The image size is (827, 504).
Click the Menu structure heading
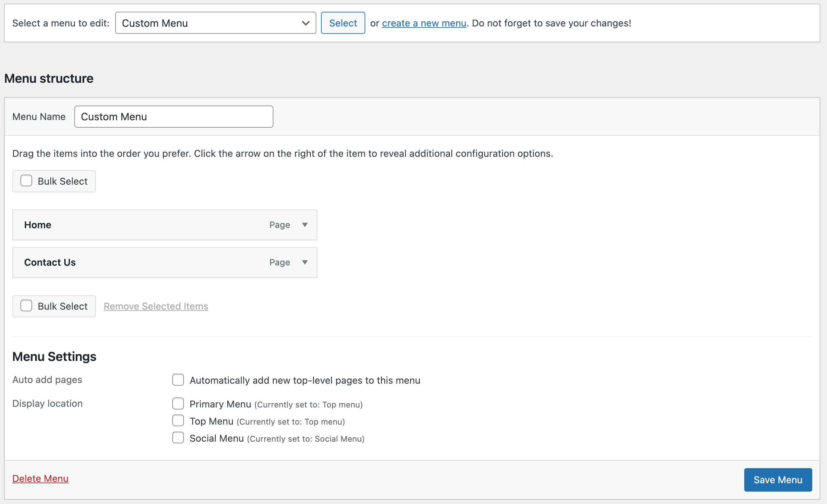(x=49, y=78)
